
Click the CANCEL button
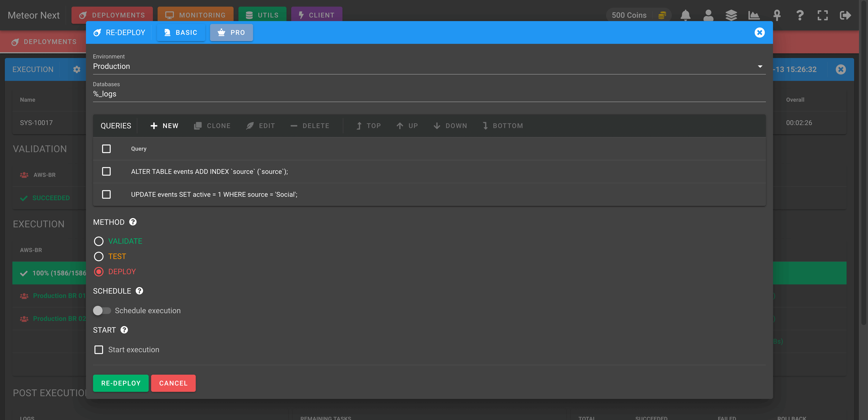[x=173, y=383]
